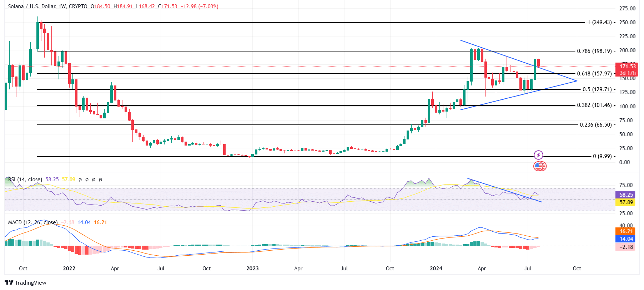The height and width of the screenshot is (290, 644).
Task: Click the red 171.53 current price tag
Action: (627, 66)
